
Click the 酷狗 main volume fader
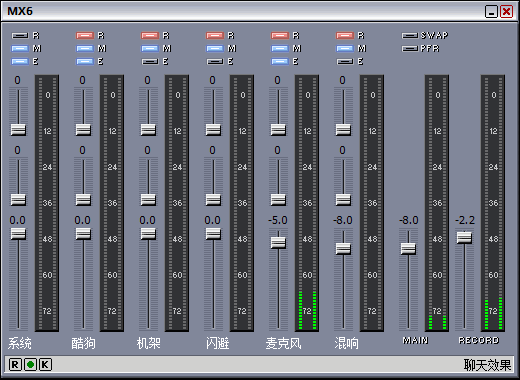pos(83,234)
